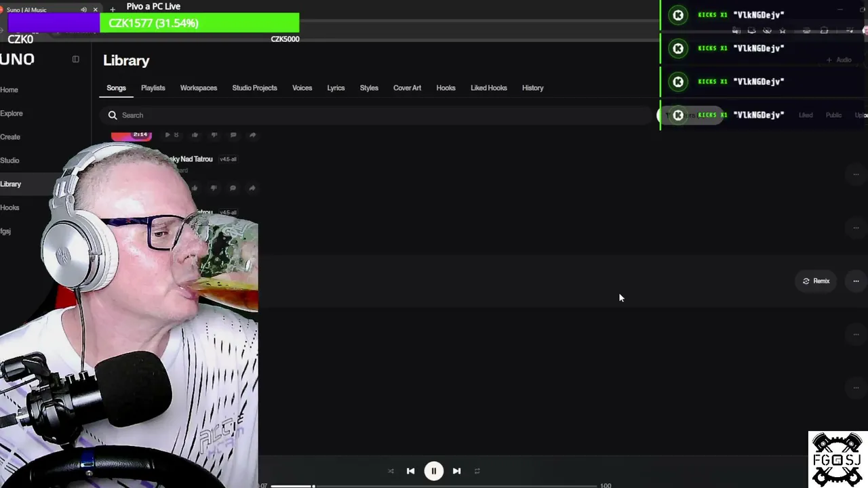Open the Cover Art tab

pyautogui.click(x=407, y=88)
